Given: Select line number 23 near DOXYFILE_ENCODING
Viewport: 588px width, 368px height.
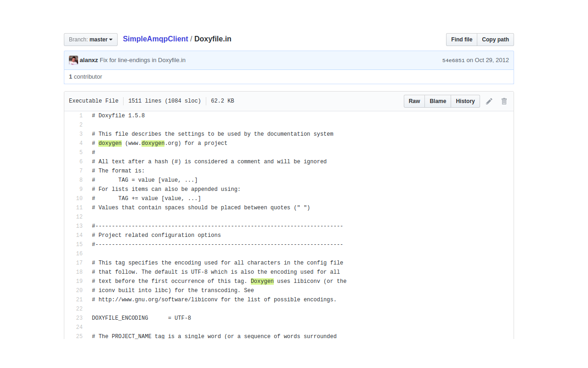Looking at the screenshot, I should (x=79, y=318).
